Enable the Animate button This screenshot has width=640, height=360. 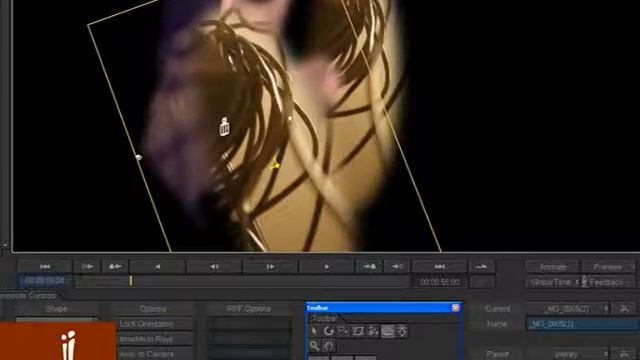click(553, 267)
